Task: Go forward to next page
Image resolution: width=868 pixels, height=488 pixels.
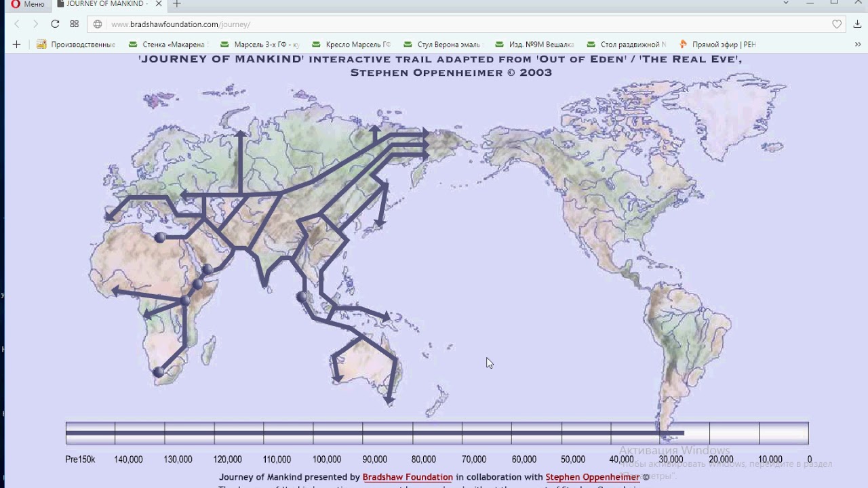Action: (x=35, y=24)
